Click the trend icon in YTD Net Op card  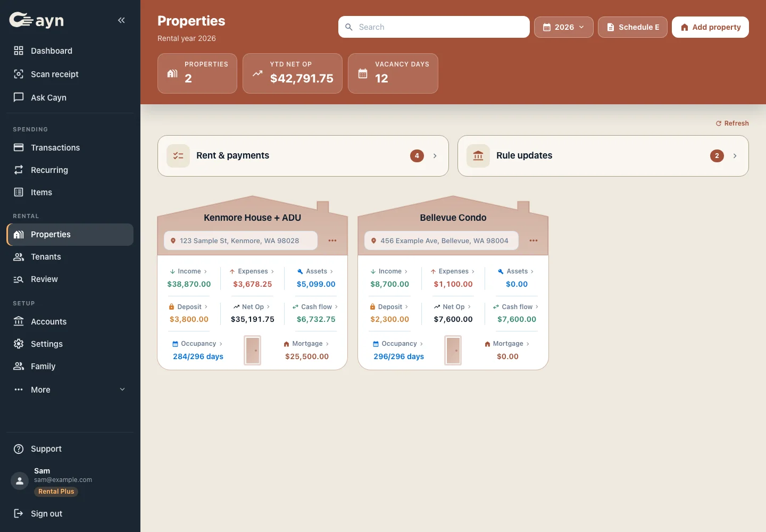pos(257,73)
